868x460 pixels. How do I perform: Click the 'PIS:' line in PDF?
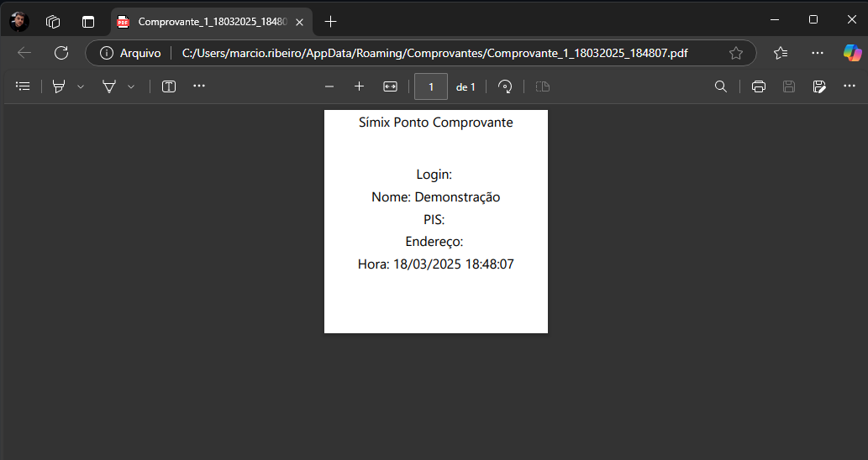(434, 219)
